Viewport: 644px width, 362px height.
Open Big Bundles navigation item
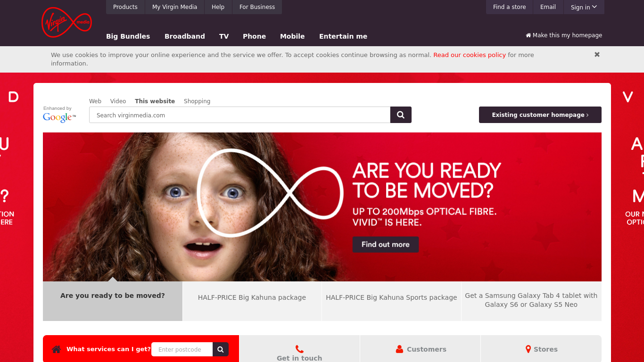click(x=128, y=36)
